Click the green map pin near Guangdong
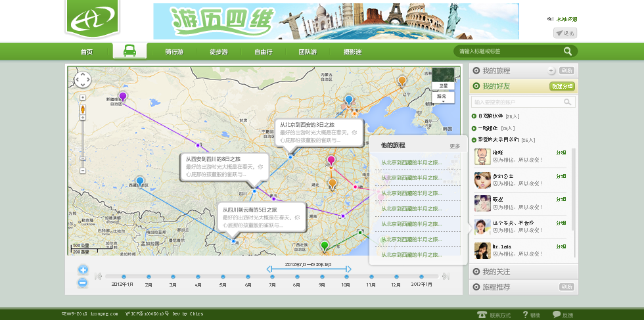This screenshot has width=644, height=320. [x=324, y=246]
